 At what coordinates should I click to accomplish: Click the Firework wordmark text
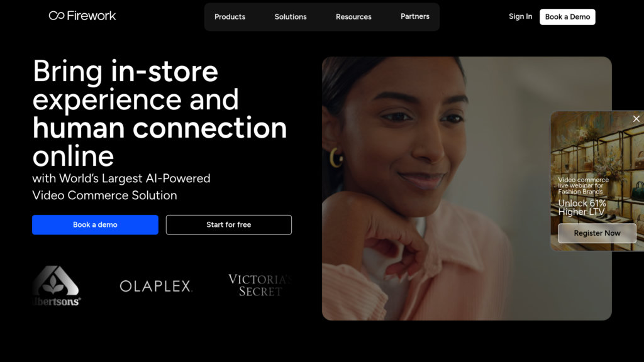click(x=91, y=16)
